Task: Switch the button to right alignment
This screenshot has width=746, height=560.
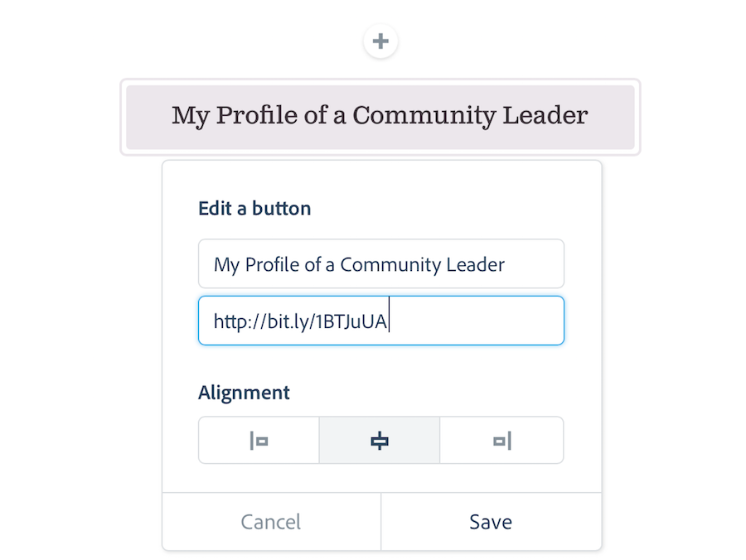Action: (x=501, y=440)
